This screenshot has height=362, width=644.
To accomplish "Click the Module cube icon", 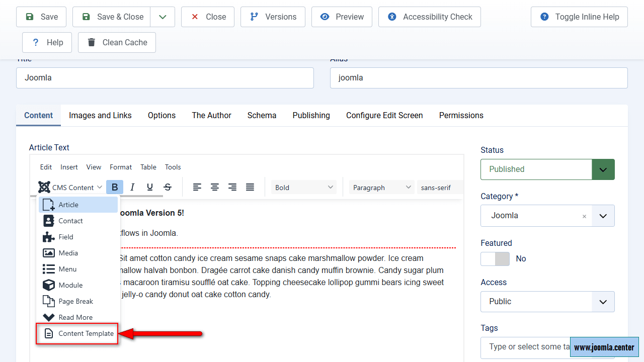I will click(48, 285).
